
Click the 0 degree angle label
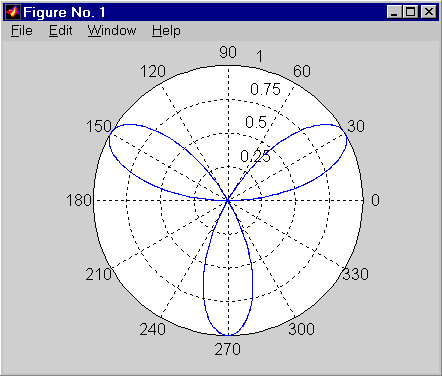tap(375, 200)
